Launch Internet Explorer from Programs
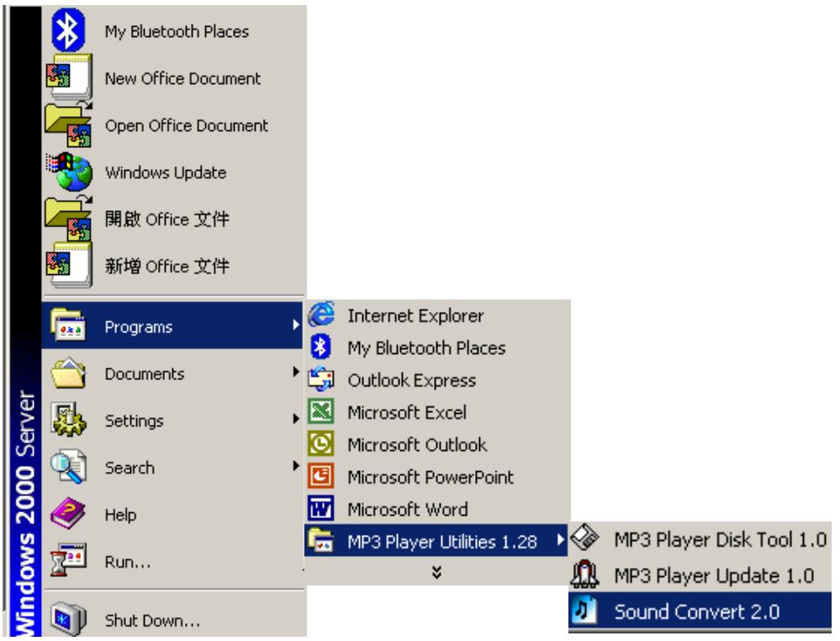Screen dimensions: 840x641 point(436,315)
